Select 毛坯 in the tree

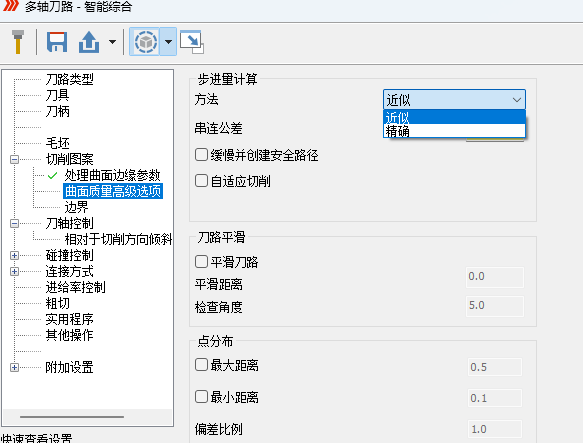[57, 143]
